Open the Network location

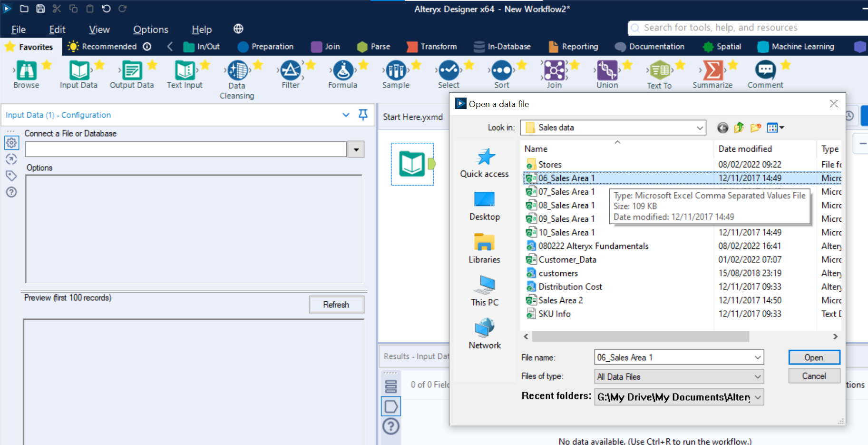tap(485, 334)
